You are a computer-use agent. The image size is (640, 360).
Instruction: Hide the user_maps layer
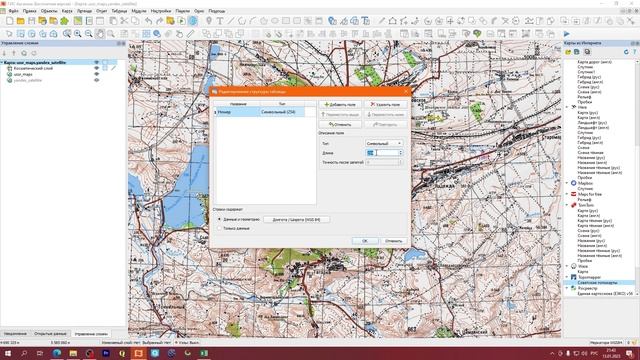click(97, 74)
